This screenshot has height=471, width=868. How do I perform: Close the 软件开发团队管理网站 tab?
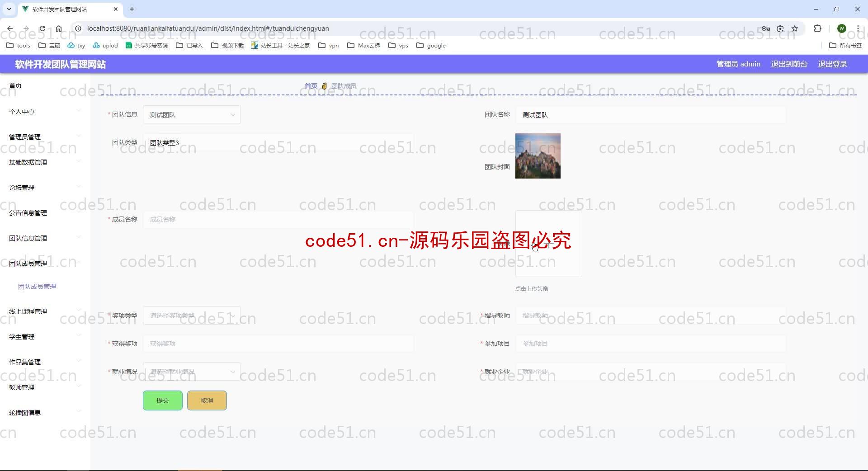116,9
